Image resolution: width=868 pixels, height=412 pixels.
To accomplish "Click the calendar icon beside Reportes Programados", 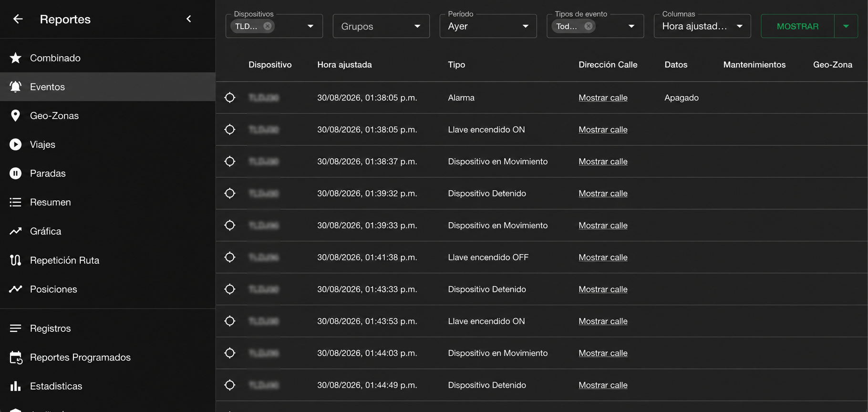I will click(x=16, y=358).
